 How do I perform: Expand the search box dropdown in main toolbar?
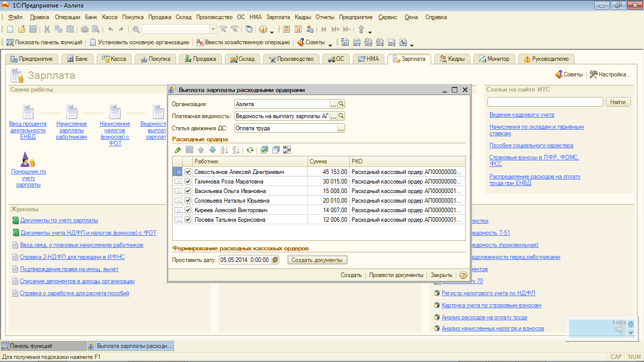click(213, 29)
